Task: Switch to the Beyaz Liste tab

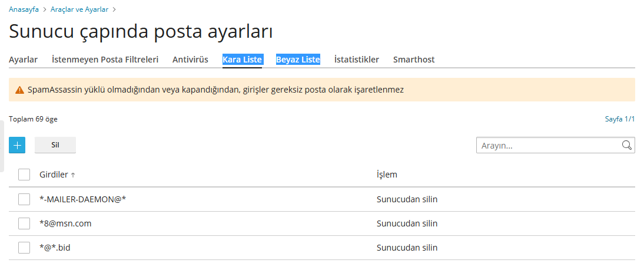Action: point(298,60)
